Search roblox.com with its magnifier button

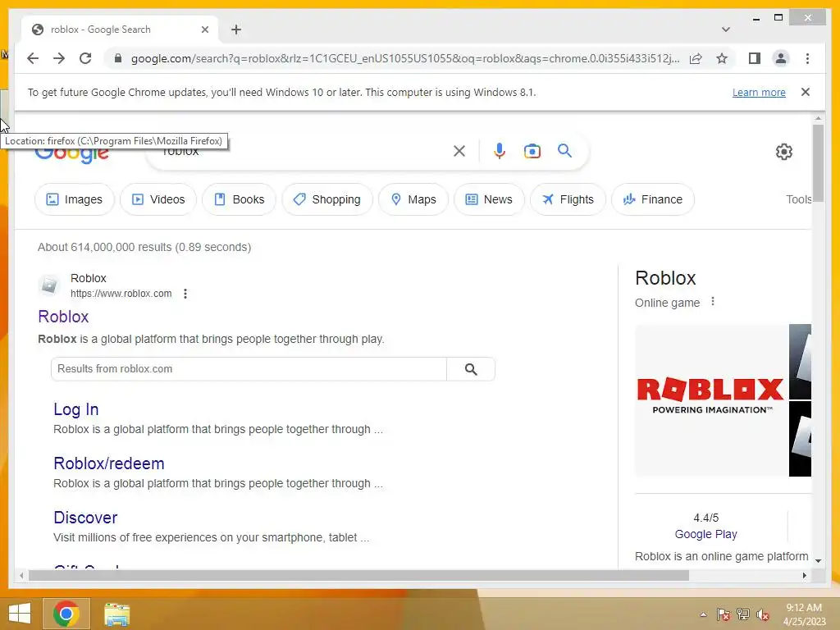click(x=471, y=369)
